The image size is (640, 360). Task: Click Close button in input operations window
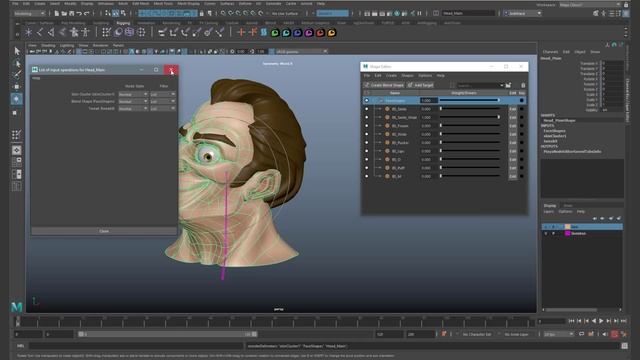pos(104,231)
